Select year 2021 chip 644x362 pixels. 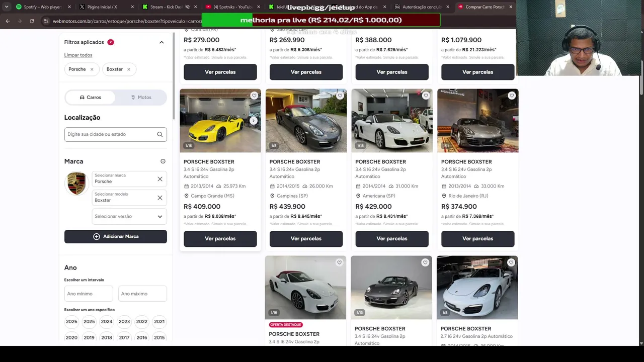click(x=159, y=322)
